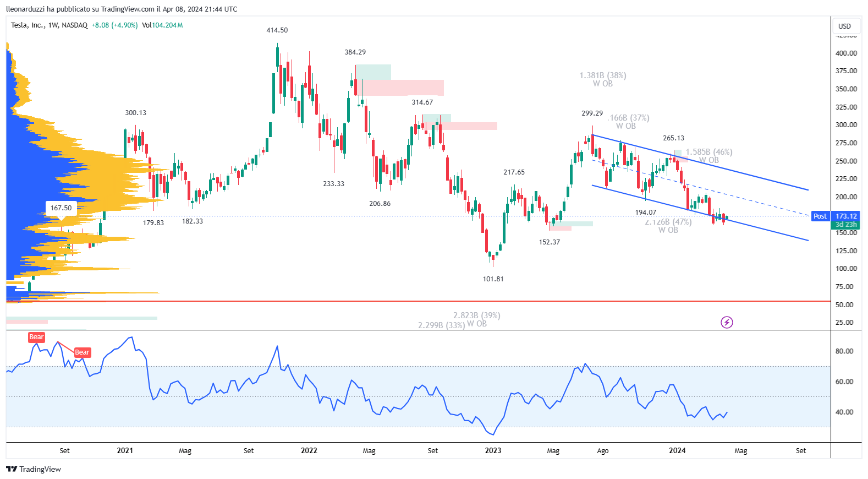Click the 2.299B (33%) label

442,325
